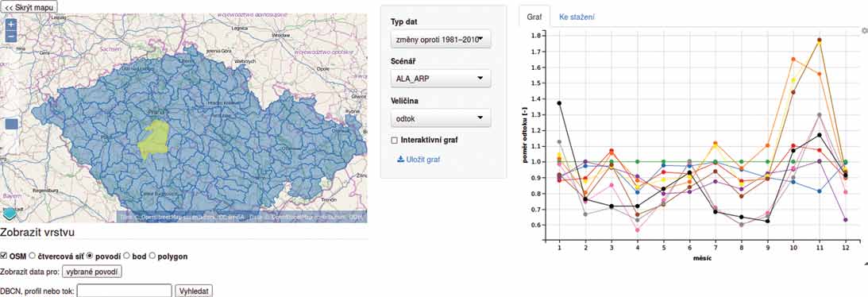Click the gear icon beside the graph
868x297 pixels.
(x=865, y=31)
